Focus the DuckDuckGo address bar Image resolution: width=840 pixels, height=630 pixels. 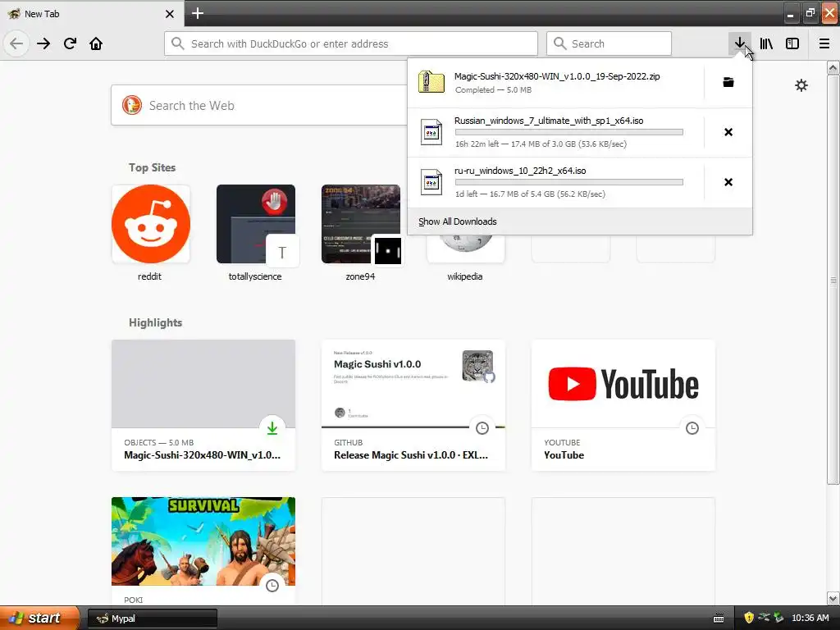pos(351,43)
